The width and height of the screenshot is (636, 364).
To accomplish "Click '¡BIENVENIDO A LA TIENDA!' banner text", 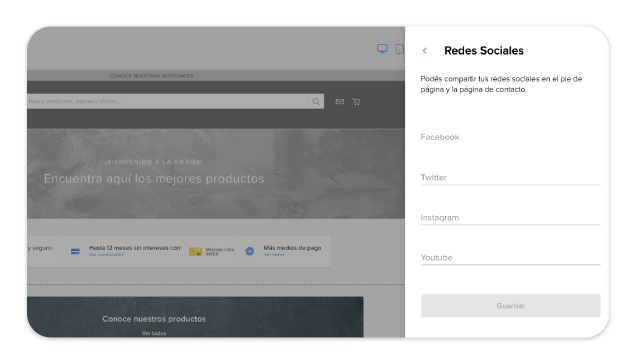I will (154, 162).
